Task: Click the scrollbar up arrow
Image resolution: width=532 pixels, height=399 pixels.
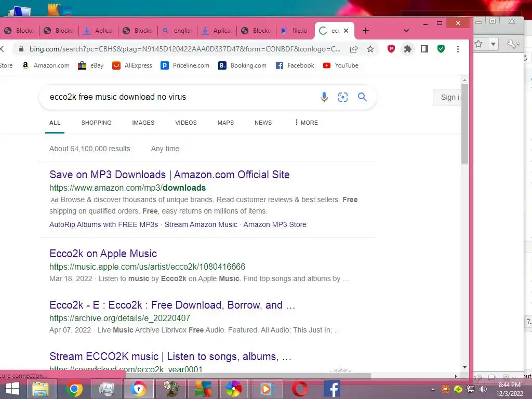Action: (464, 80)
